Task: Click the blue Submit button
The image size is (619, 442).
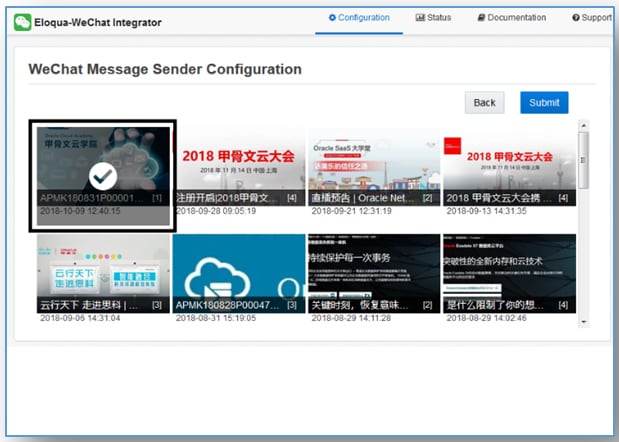Action: coord(544,103)
